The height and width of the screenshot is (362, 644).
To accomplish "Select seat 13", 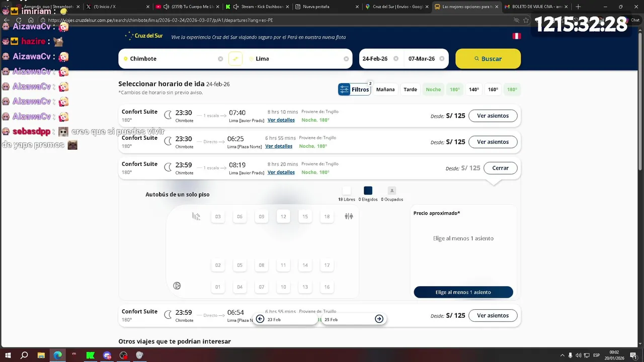I will point(305,287).
